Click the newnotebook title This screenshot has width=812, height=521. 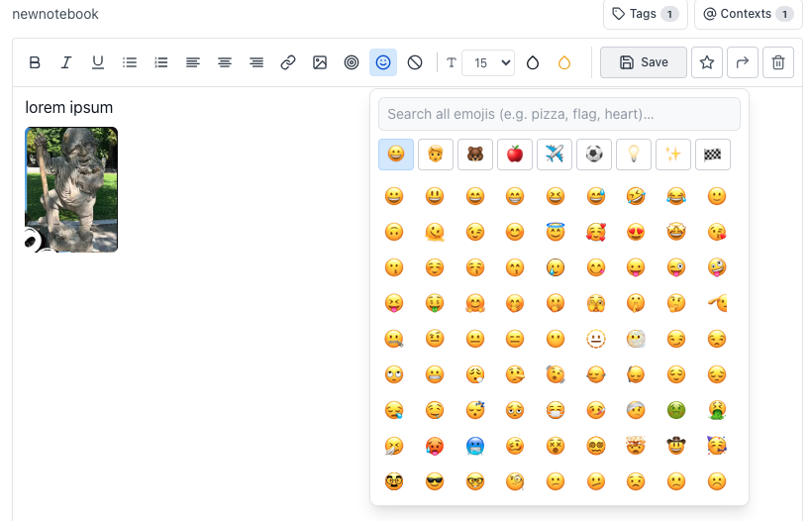click(55, 14)
